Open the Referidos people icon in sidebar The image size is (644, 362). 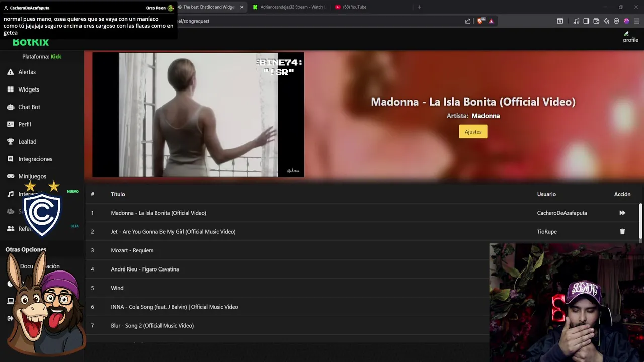point(10,229)
